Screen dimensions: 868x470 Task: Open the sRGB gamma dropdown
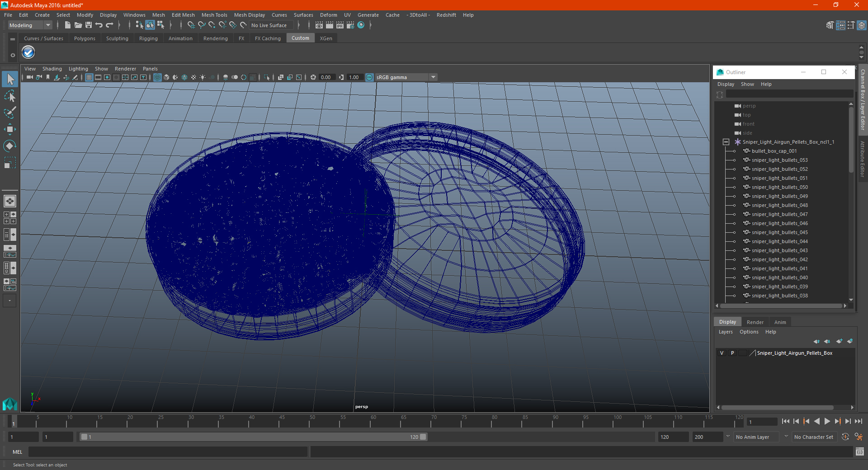point(406,77)
